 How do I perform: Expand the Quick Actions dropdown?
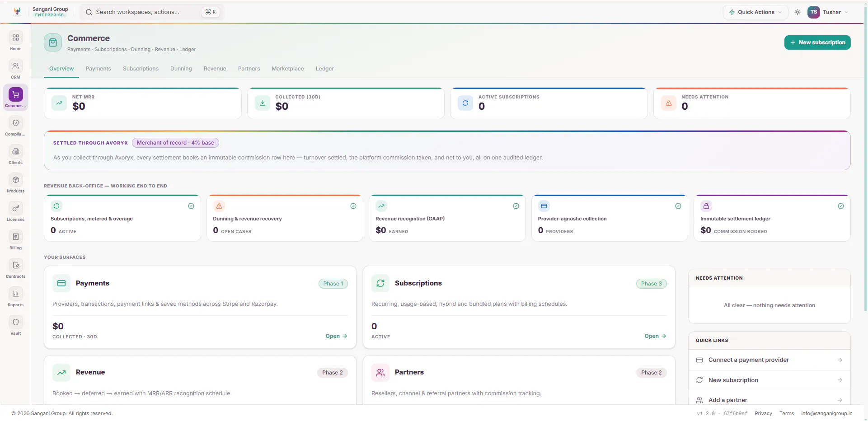point(755,12)
